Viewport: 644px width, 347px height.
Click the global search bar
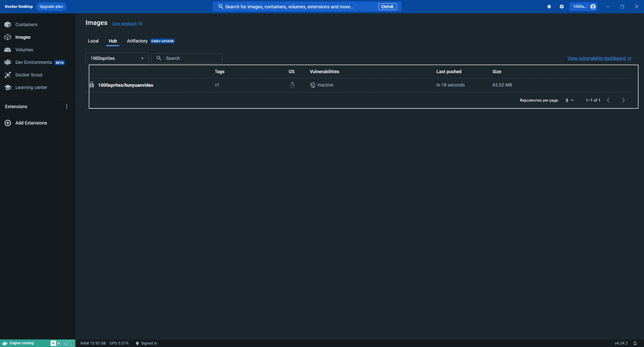[x=307, y=7]
